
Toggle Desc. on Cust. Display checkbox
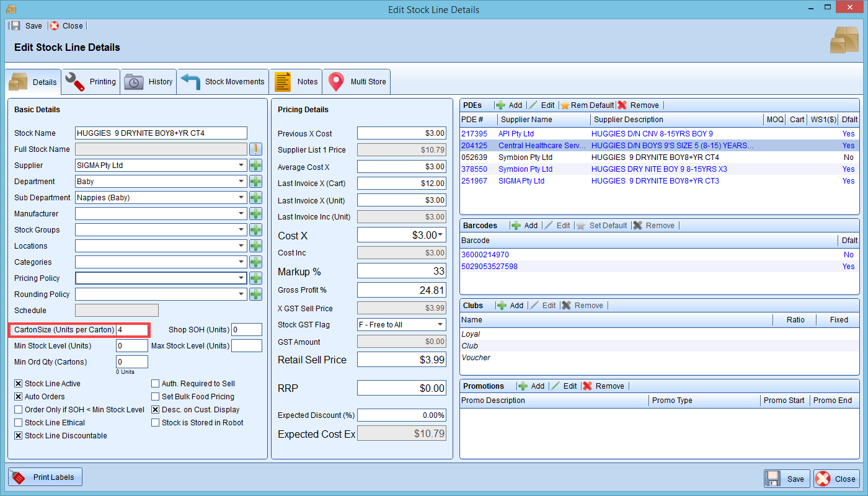[x=156, y=410]
